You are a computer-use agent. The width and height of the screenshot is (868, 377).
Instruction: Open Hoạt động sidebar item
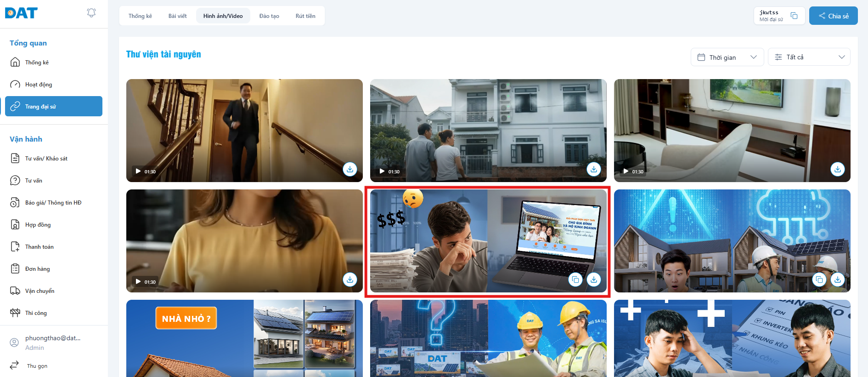coord(54,84)
